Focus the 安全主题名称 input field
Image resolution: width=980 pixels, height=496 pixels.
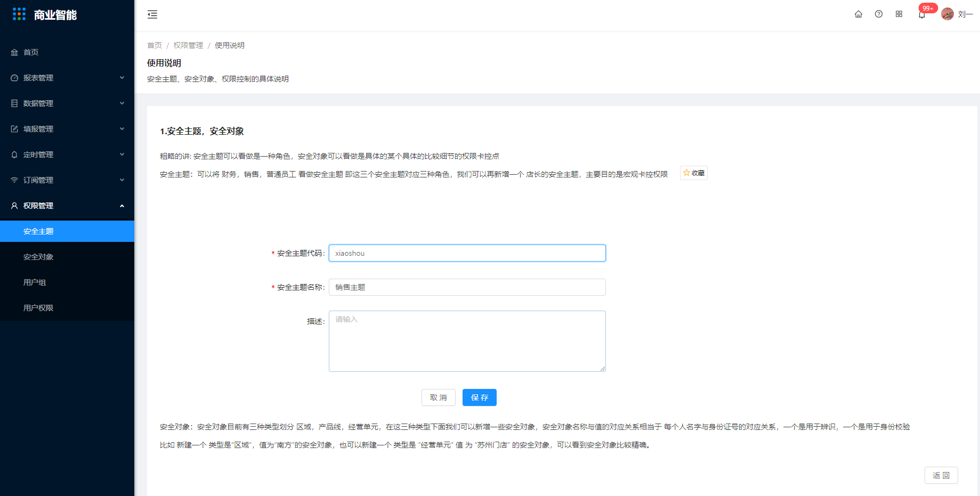pyautogui.click(x=467, y=287)
